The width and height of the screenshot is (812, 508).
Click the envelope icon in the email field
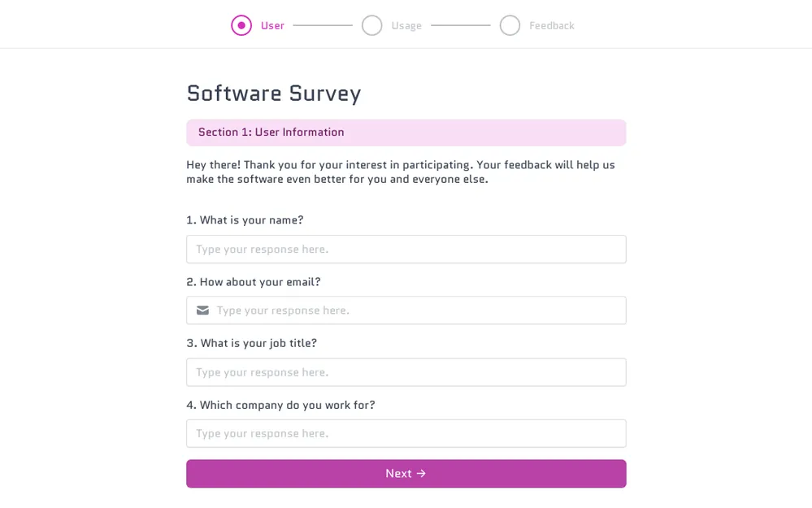pyautogui.click(x=202, y=310)
